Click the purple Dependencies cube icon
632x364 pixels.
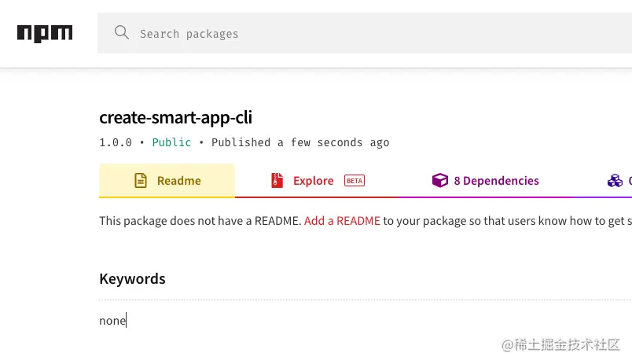coord(439,181)
